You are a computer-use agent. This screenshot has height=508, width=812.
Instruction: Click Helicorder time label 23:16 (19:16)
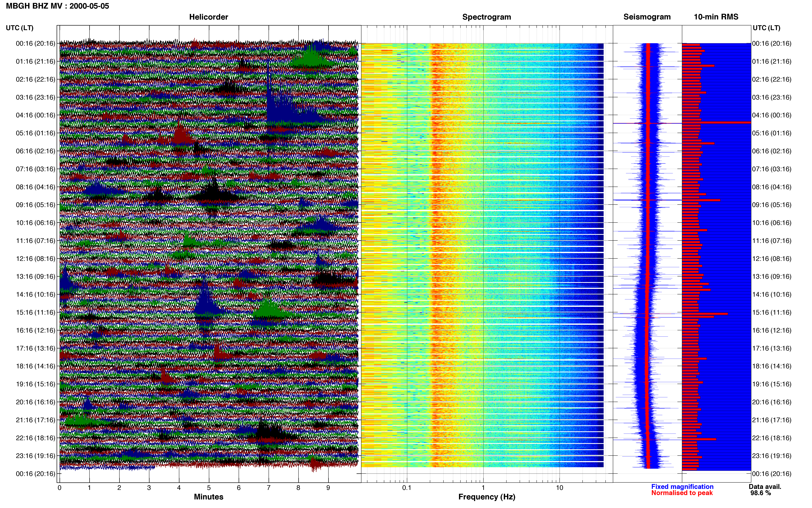point(35,456)
